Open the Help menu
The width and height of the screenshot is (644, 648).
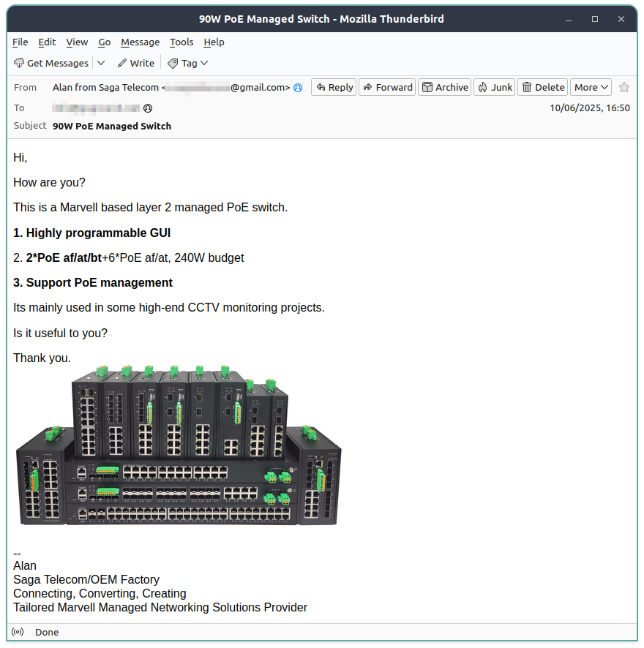(x=214, y=42)
